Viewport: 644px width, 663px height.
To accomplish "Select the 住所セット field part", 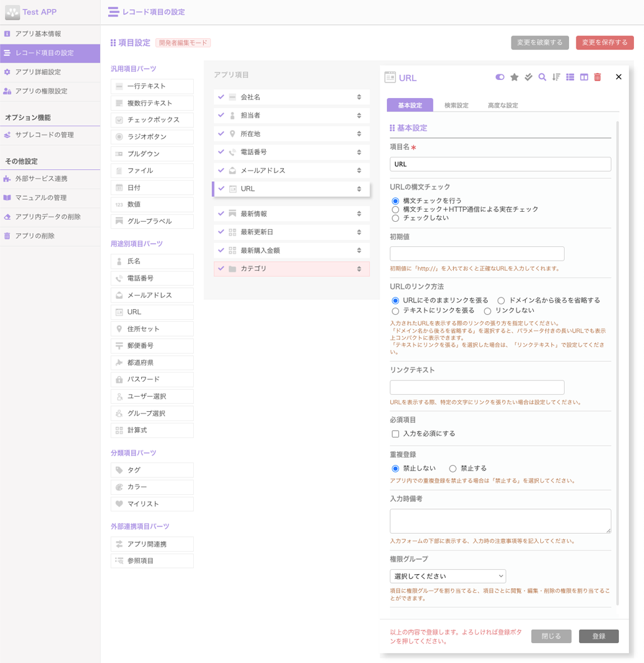I will click(x=152, y=329).
